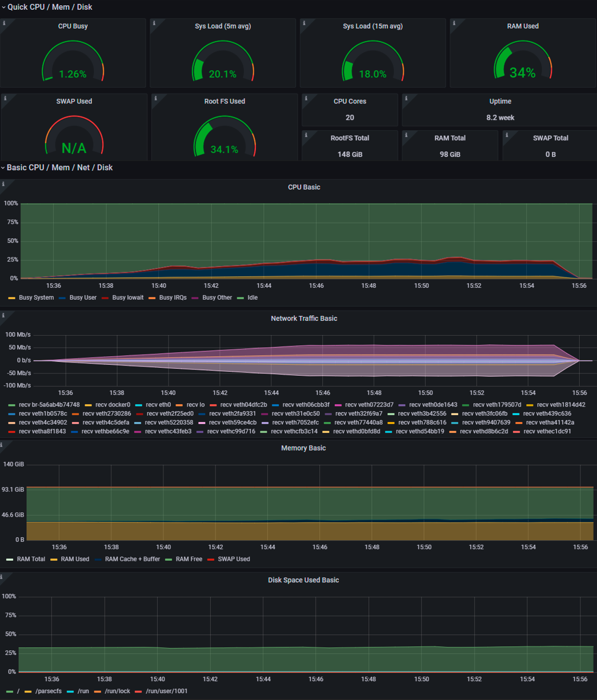
Task: Collapse the Basic CPU / Mem / Net / Disk row
Action: click(x=59, y=167)
